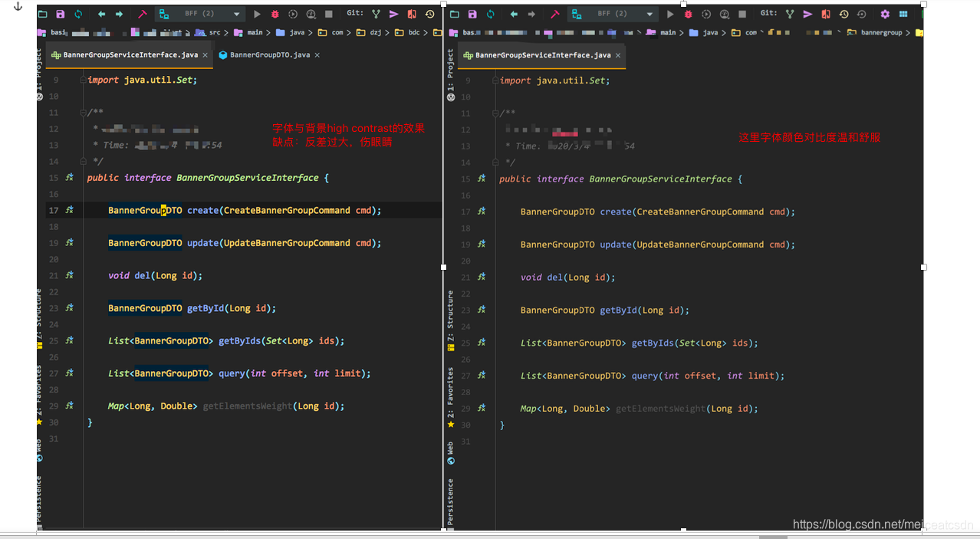
Task: Collapse import fold marker line 9, left IDE
Action: [85, 80]
